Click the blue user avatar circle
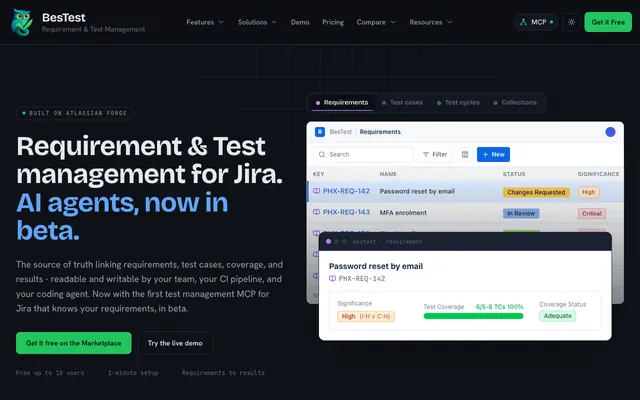The height and width of the screenshot is (400, 640). tap(610, 132)
